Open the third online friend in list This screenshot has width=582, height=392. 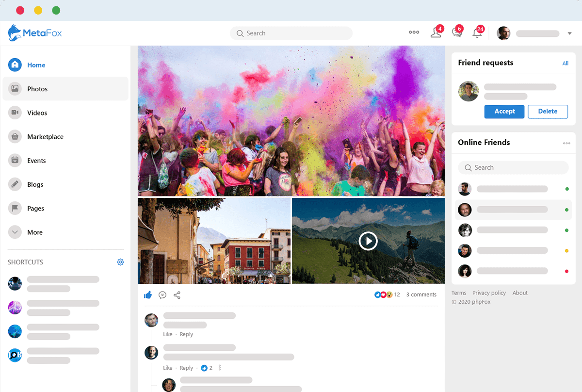[514, 230]
